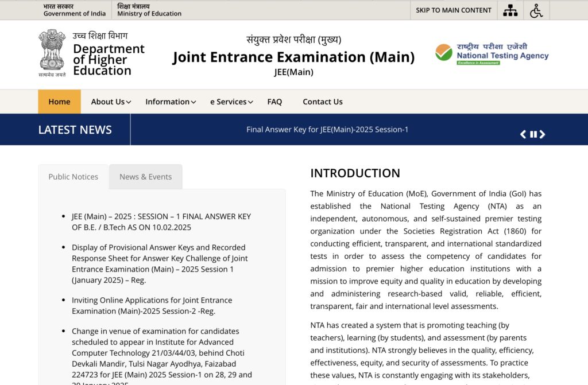This screenshot has height=385, width=588.
Task: Open the FAQ menu item
Action: (274, 102)
